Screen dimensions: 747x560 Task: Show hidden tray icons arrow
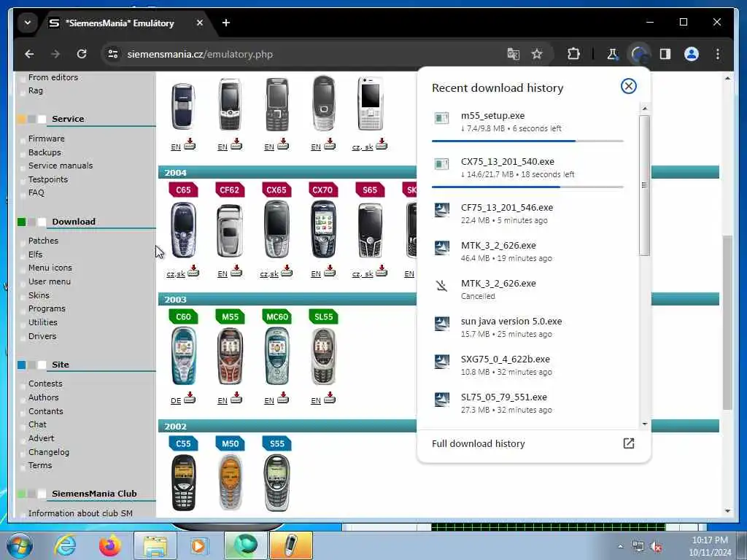click(x=620, y=547)
